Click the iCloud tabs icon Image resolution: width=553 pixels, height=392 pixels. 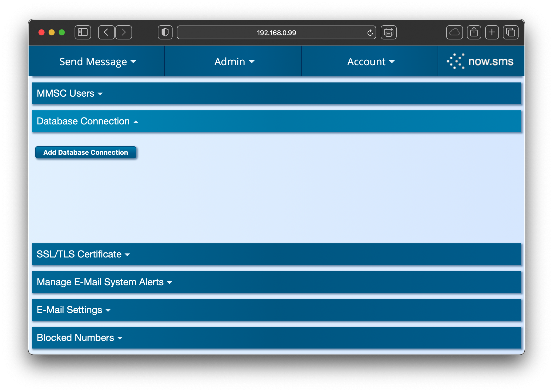click(454, 32)
